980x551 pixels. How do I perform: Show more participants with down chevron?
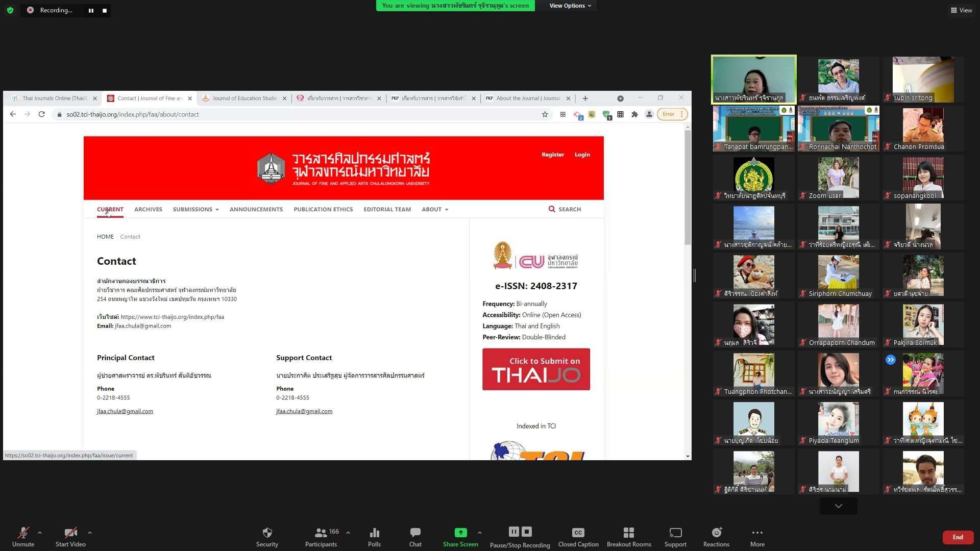coord(838,506)
